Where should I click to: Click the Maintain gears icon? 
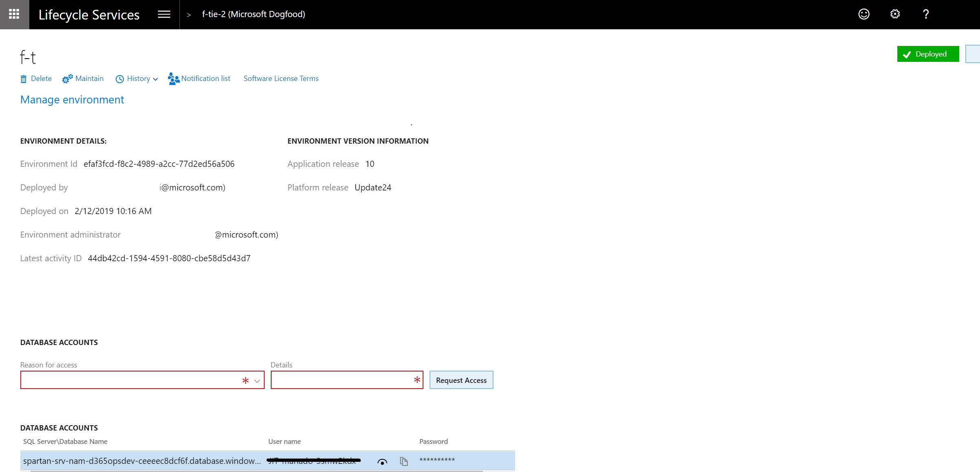(67, 79)
